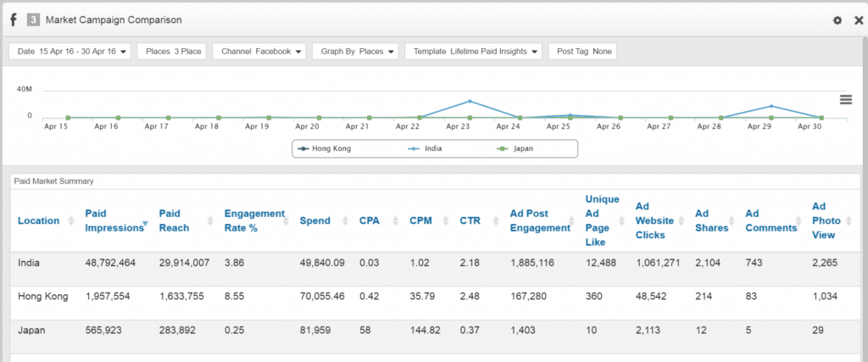
Task: Click Hong Kong spend value 70,055.46
Action: click(322, 297)
